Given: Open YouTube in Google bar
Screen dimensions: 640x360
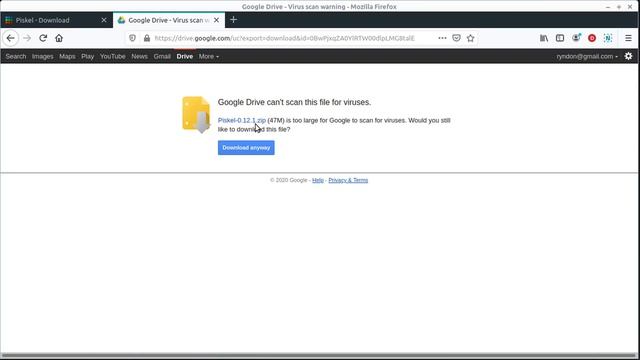Looking at the screenshot, I should click(x=113, y=56).
